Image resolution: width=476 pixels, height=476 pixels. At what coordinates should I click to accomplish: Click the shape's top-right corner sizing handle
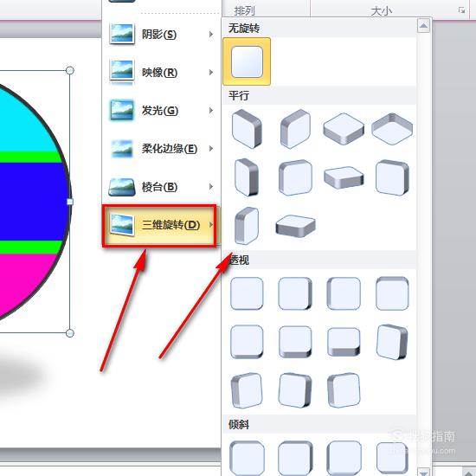(x=70, y=70)
